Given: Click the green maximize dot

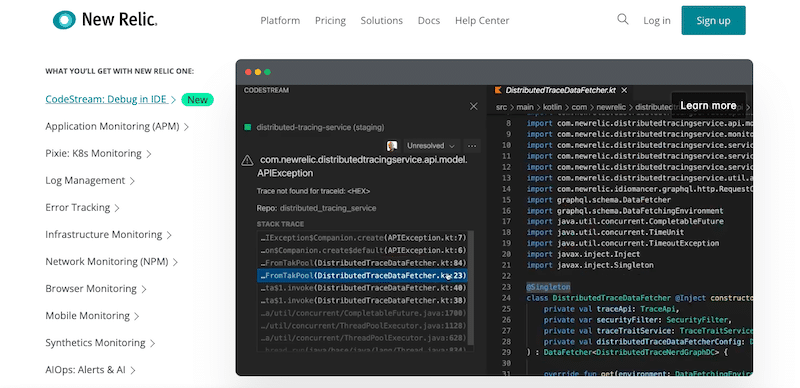Looking at the screenshot, I should pos(267,72).
